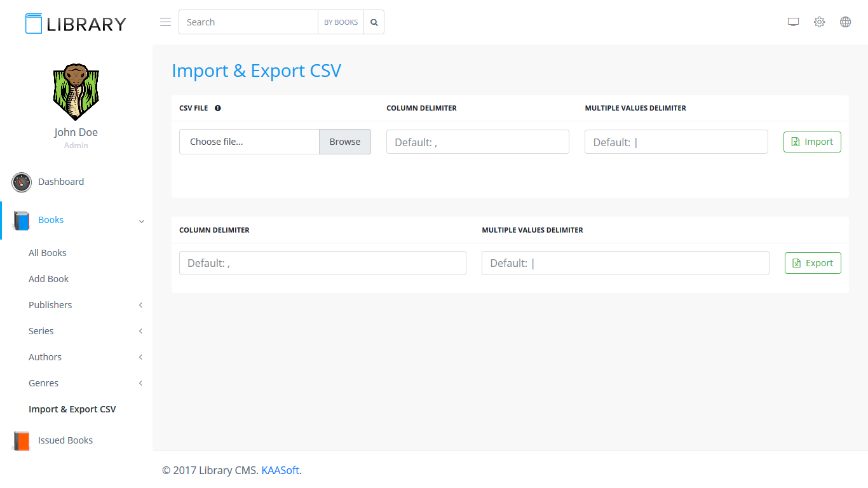Screen dimensions: 868x488
Task: Open the settings gear icon
Action: 819,22
